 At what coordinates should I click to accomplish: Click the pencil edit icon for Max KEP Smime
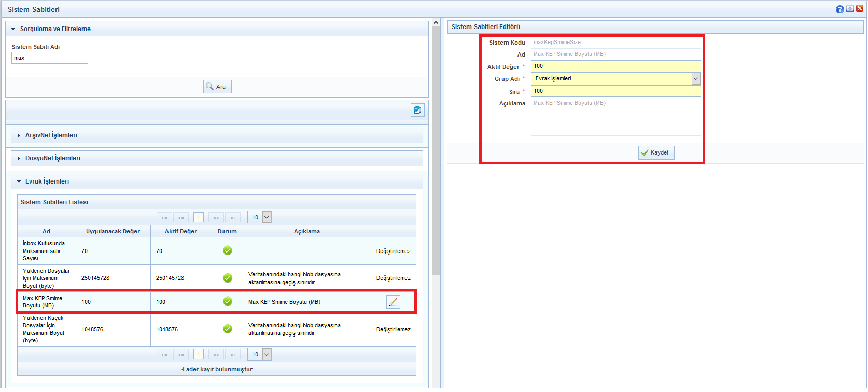(x=393, y=302)
